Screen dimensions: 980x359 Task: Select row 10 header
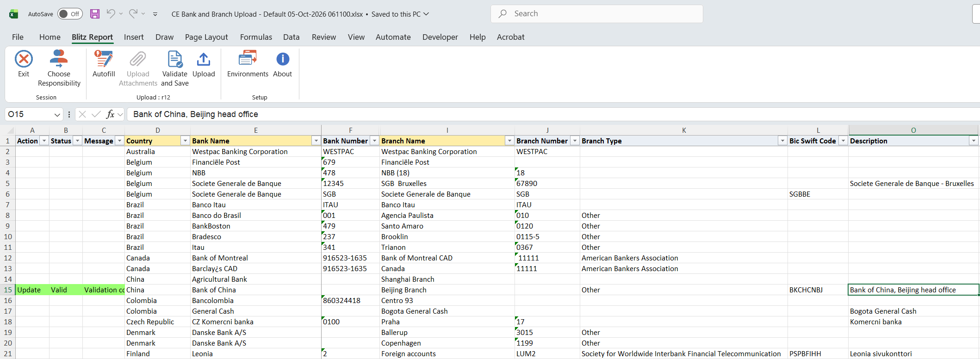click(7, 236)
